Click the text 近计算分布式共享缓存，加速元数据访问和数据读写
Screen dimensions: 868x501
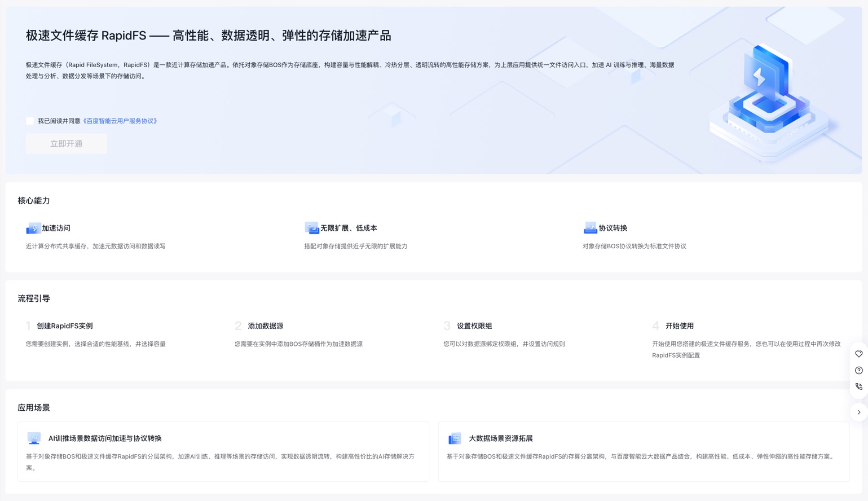click(96, 247)
